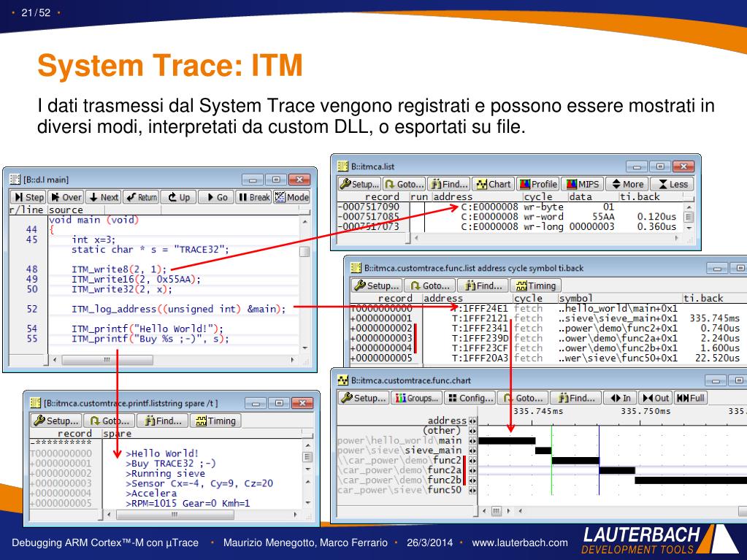The width and height of the screenshot is (747, 560).
Task: Toggle arrows beside chart '(other)' row
Action: click(x=472, y=431)
